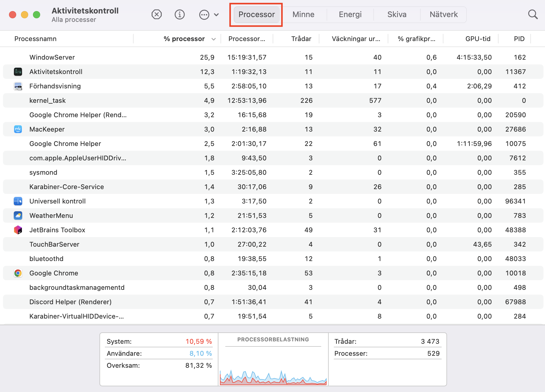Click the Universell kontroll app icon
This screenshot has height=392, width=545.
click(x=18, y=201)
